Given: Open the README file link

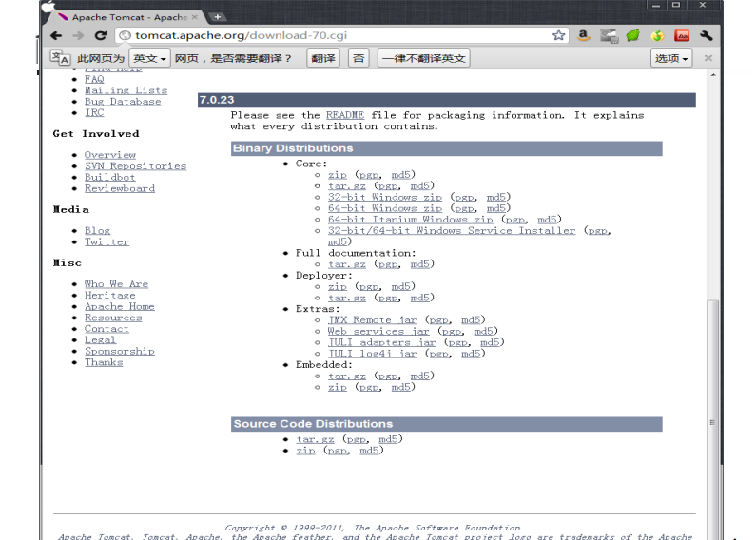Looking at the screenshot, I should click(x=345, y=115).
